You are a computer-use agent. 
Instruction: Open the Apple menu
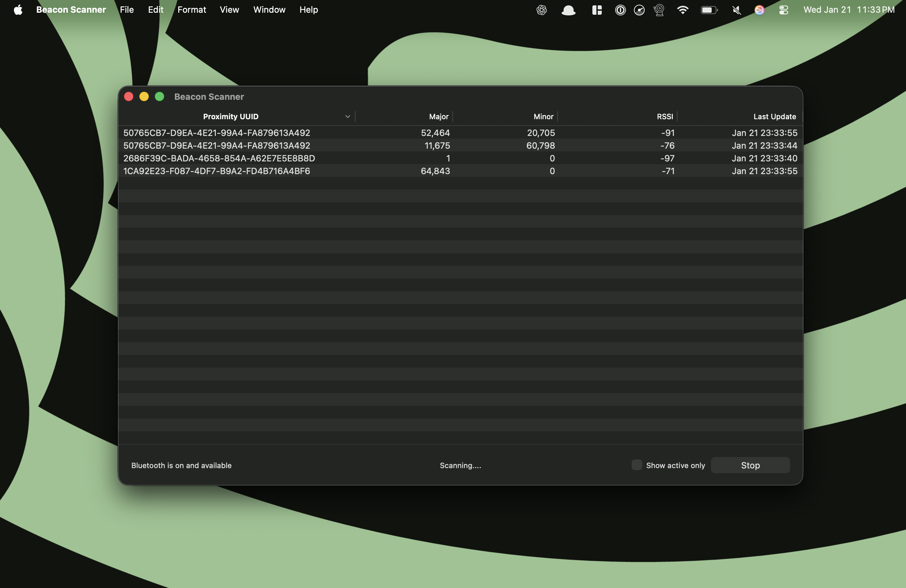click(x=18, y=10)
